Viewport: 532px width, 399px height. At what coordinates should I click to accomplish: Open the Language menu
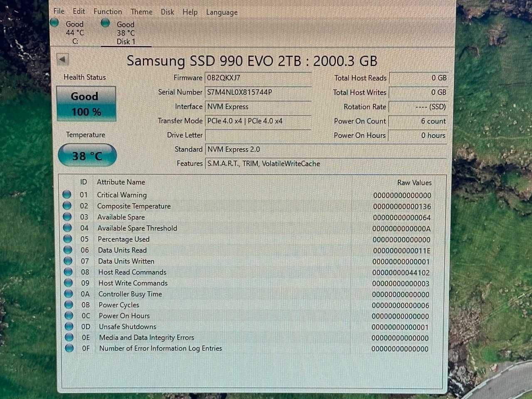[x=222, y=12]
